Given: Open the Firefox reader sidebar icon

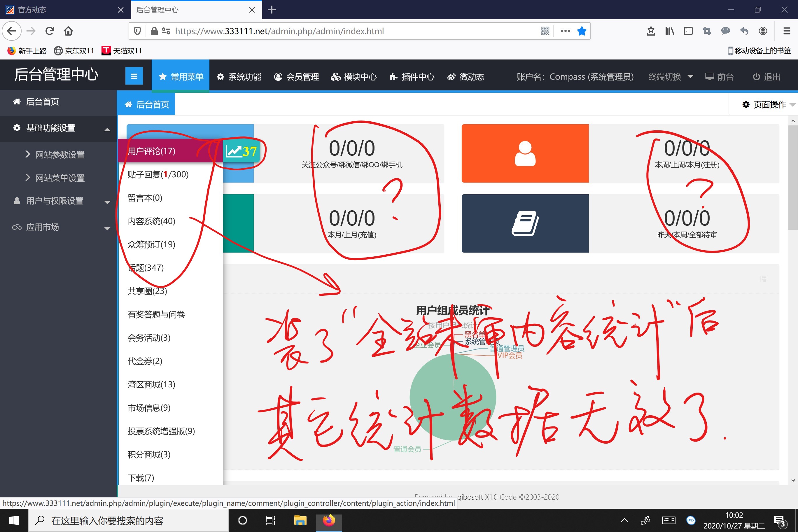Looking at the screenshot, I should coord(688,31).
